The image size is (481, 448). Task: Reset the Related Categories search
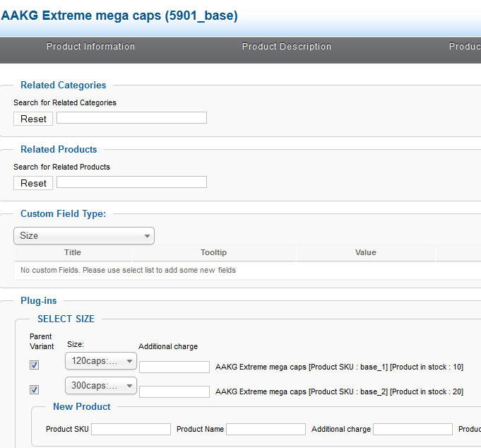33,119
